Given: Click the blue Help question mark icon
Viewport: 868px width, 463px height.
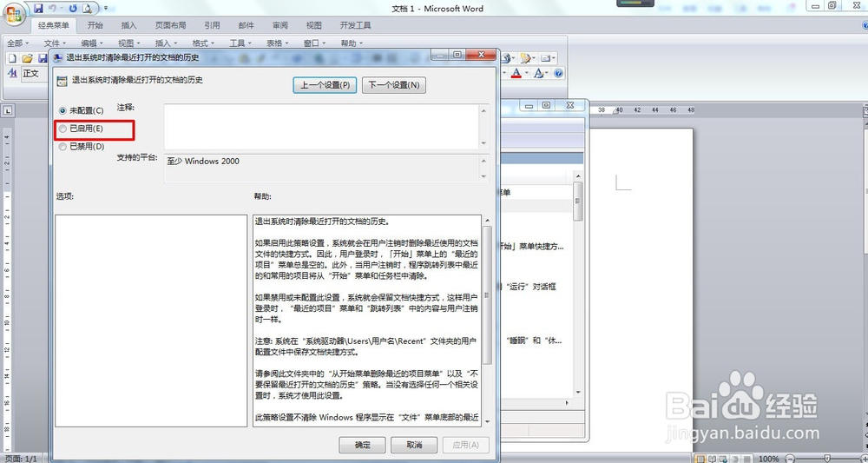Looking at the screenshot, I should point(558,73).
